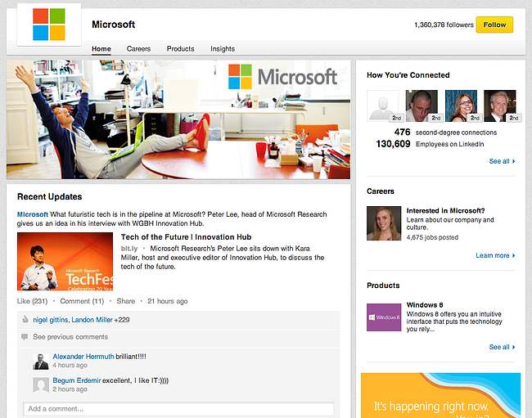Show previous comments on the post
This screenshot has height=418, width=532.
(x=70, y=337)
